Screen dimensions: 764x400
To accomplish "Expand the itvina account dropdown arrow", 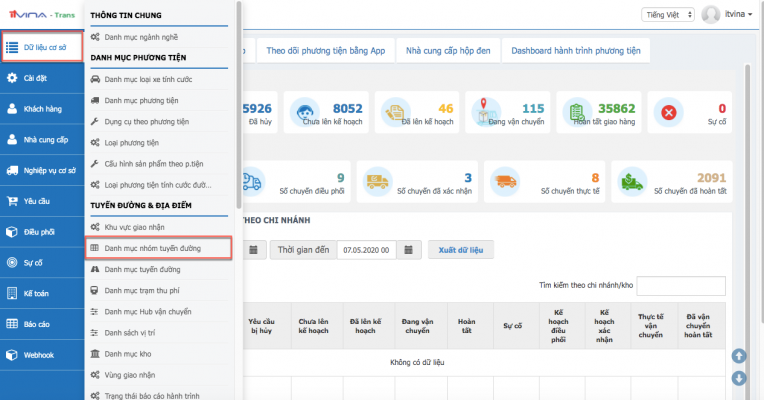I will click(x=755, y=15).
